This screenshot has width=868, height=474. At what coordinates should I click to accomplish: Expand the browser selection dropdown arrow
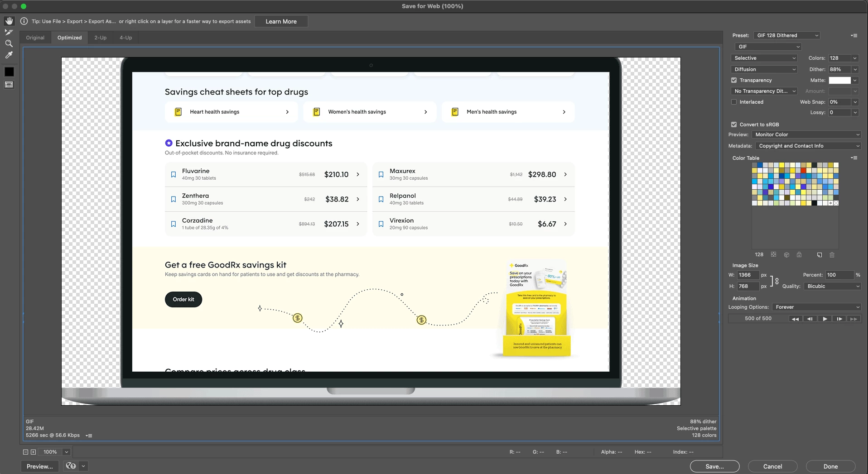point(83,466)
